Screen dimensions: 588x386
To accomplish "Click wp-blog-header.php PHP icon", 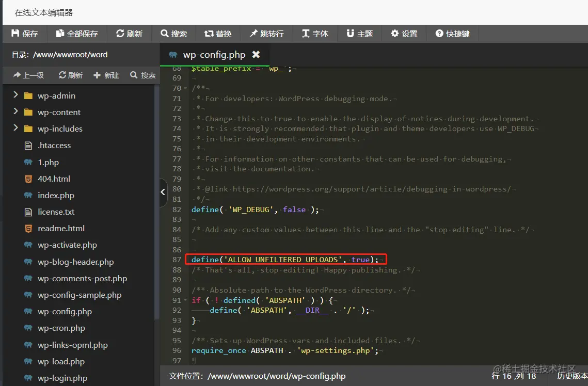I will [28, 261].
